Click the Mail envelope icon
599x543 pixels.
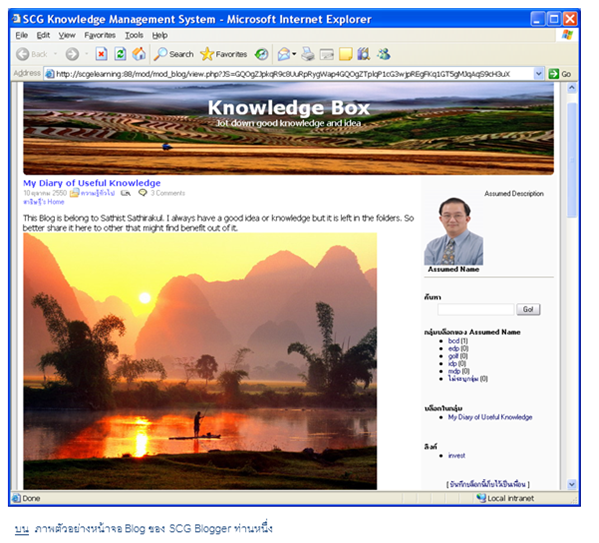283,54
